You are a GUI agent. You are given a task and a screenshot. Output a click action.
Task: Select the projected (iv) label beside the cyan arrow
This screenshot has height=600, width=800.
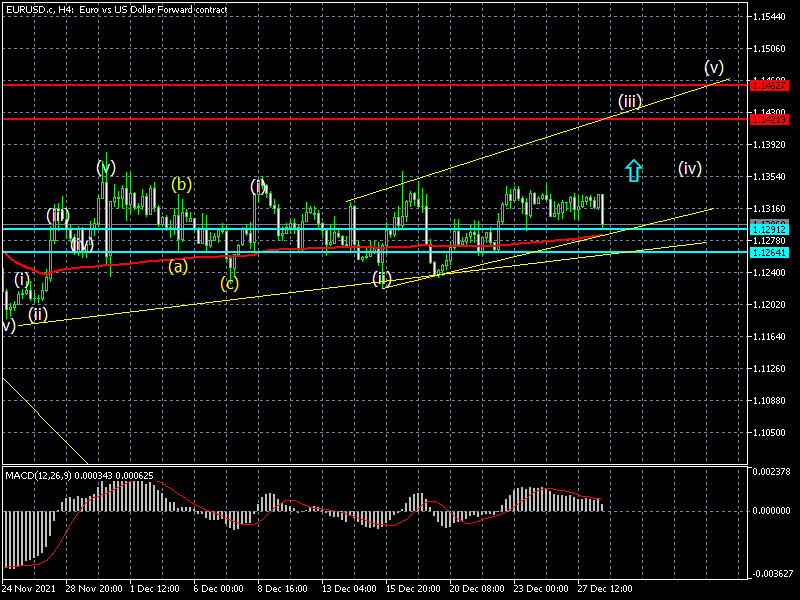pos(690,168)
